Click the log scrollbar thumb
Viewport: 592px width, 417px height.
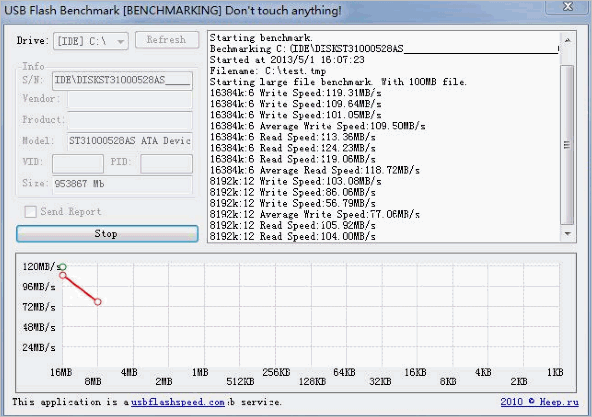point(567,145)
